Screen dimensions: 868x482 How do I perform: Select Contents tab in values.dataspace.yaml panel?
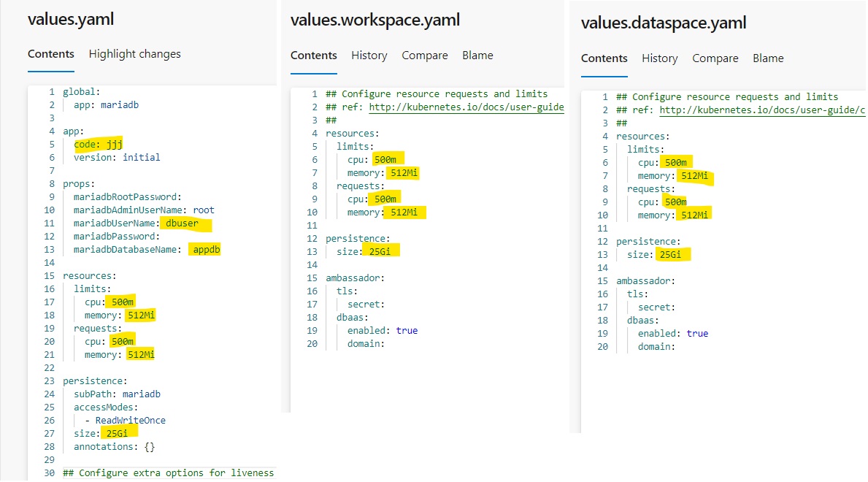pos(604,58)
